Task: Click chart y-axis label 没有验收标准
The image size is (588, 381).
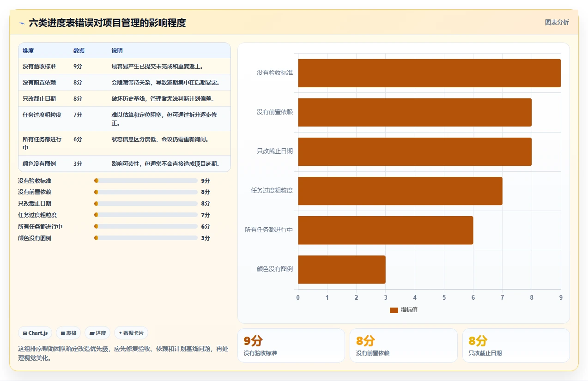Action: point(275,73)
